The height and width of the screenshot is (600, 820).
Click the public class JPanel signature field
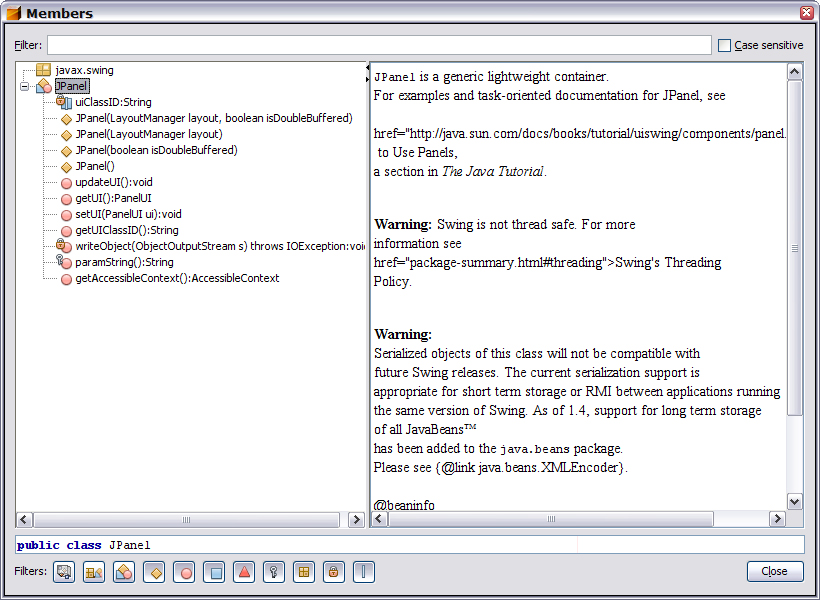point(410,545)
